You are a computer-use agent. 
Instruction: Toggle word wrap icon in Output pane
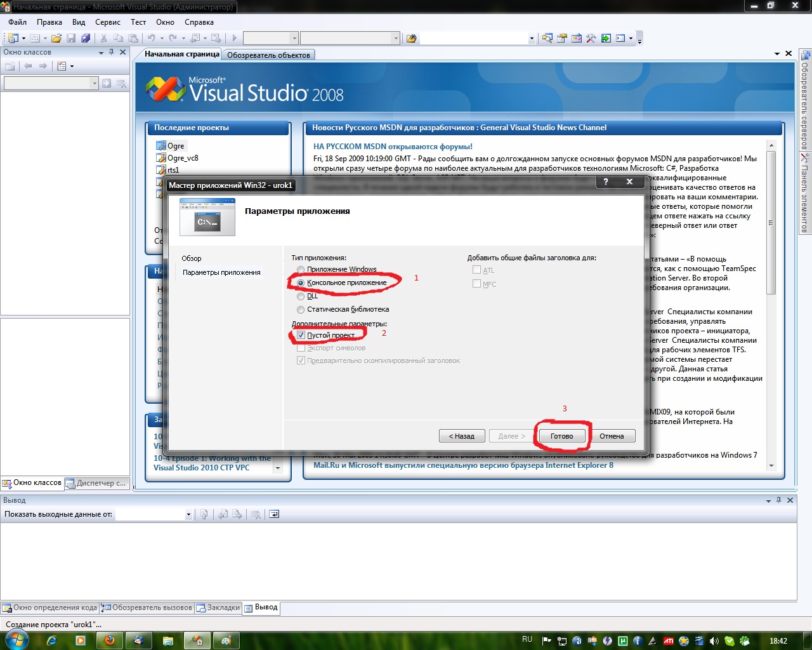point(274,514)
